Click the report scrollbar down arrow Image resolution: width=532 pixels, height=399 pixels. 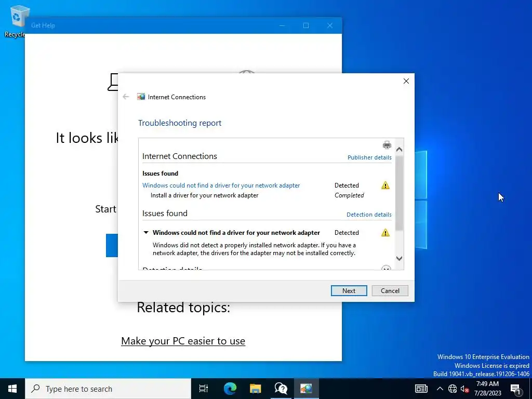400,259
